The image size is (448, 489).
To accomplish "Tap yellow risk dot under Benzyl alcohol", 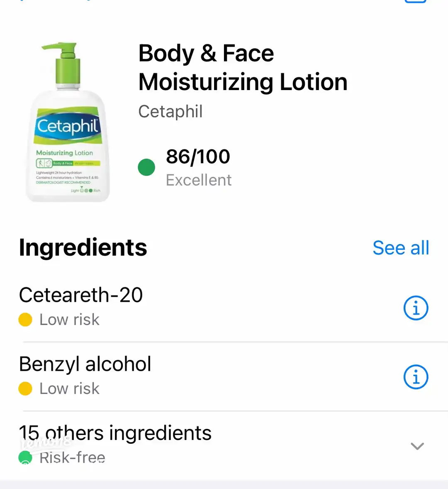I will click(25, 389).
